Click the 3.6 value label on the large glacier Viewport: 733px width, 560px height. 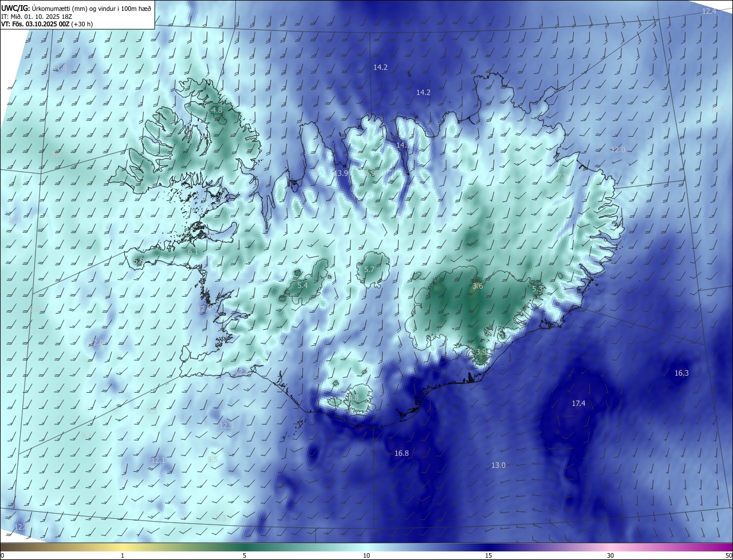tap(478, 286)
